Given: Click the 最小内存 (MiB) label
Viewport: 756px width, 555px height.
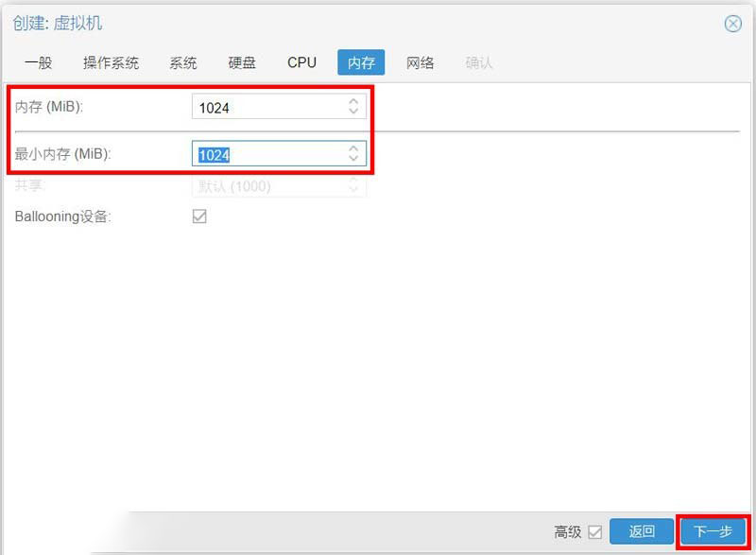Looking at the screenshot, I should [x=62, y=154].
